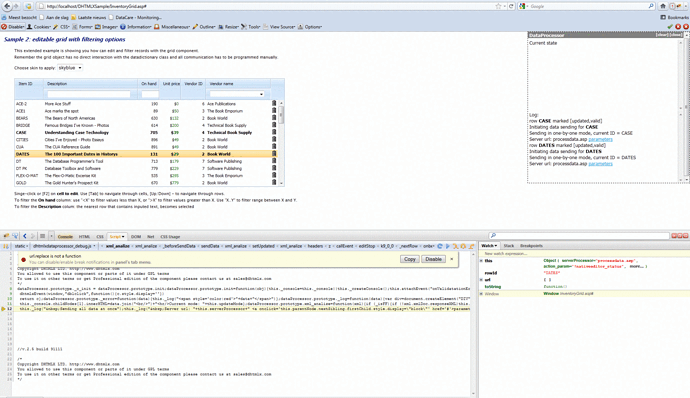The image size is (690, 398).
Task: Click the debugger Continue play icon
Action: pos(448,246)
